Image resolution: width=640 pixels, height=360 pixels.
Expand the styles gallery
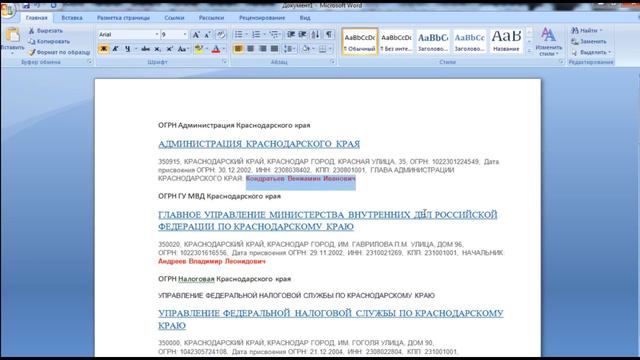click(x=529, y=51)
